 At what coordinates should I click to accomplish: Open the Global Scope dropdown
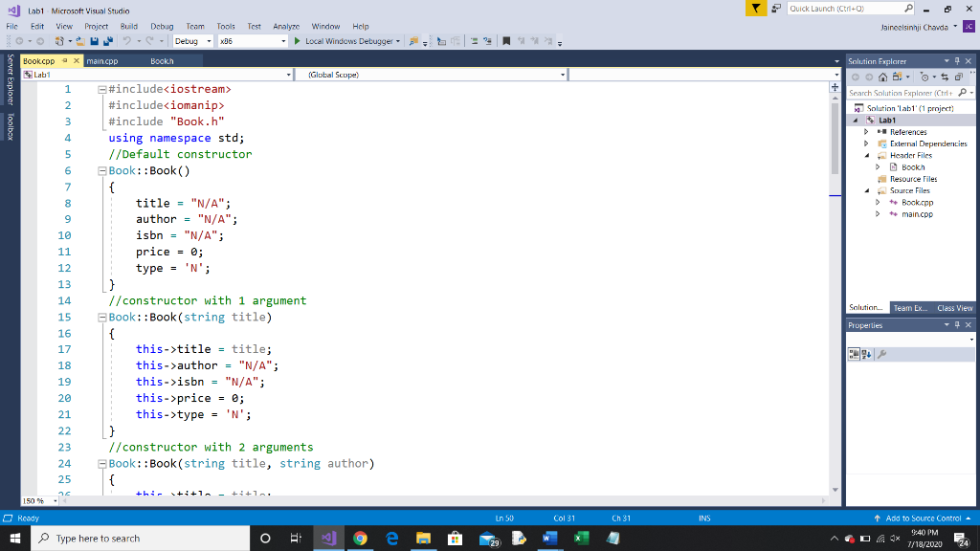(x=431, y=75)
